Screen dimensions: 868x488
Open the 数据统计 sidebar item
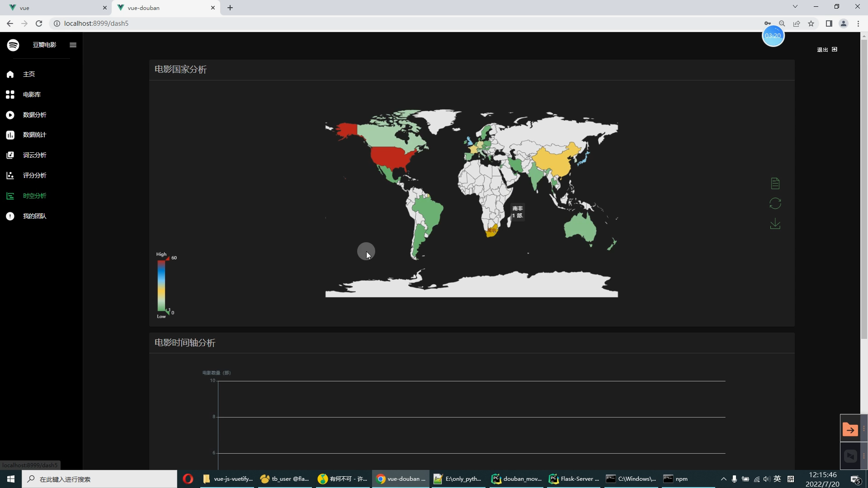[34, 135]
